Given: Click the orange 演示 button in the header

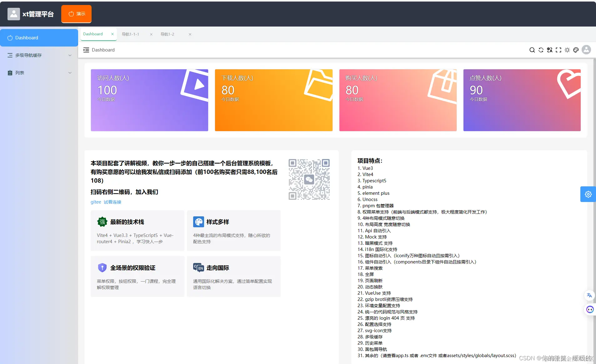Looking at the screenshot, I should [x=76, y=13].
